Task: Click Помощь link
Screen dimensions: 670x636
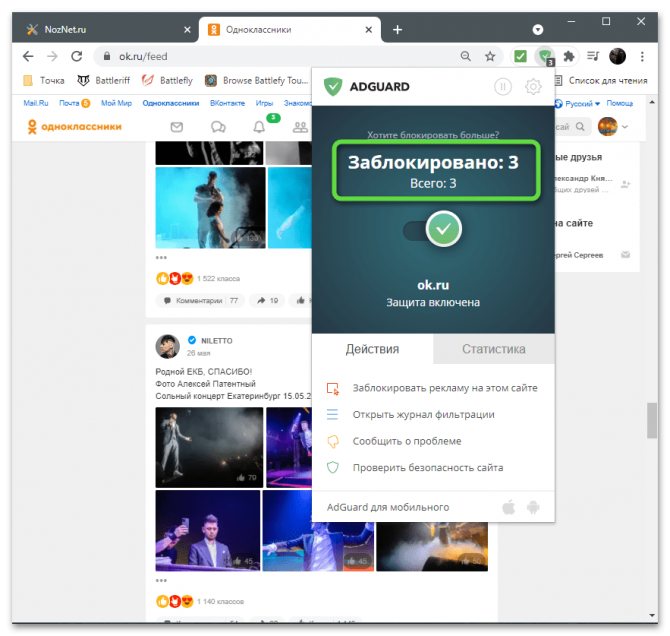Action: tap(620, 103)
